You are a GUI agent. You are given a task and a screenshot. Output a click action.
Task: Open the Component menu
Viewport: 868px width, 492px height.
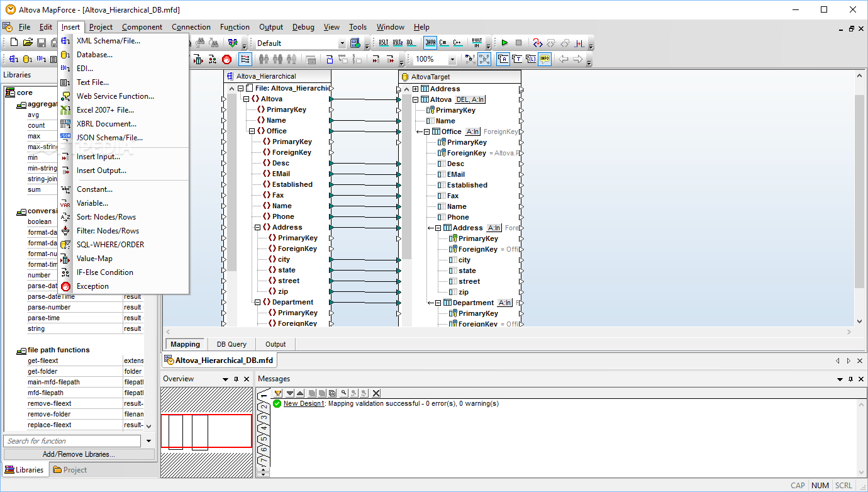tap(142, 27)
